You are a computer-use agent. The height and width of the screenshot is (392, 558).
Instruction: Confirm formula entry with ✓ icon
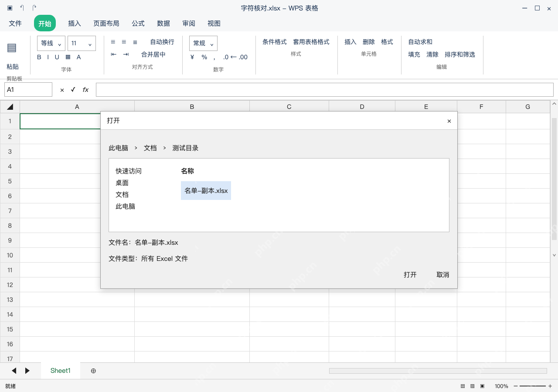(x=73, y=89)
